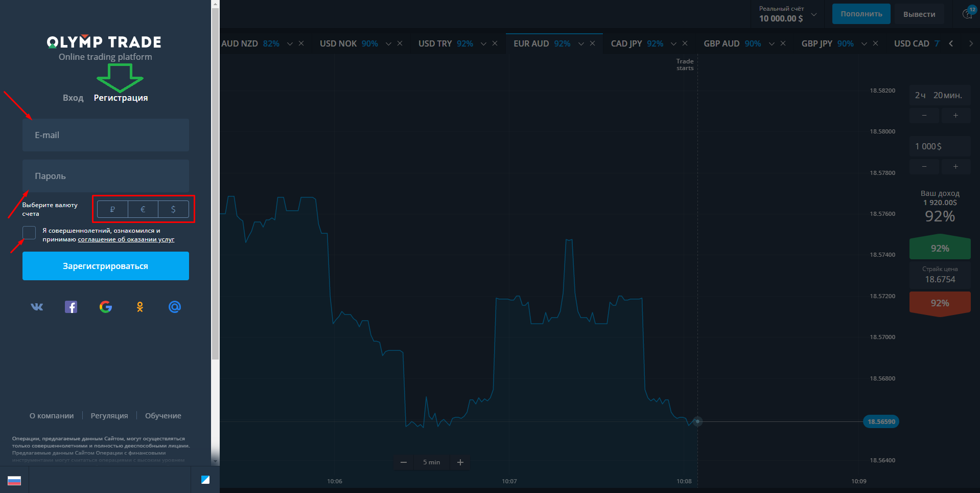This screenshot has width=980, height=493.
Task: Close the USD NOK asset tab
Action: [x=400, y=43]
